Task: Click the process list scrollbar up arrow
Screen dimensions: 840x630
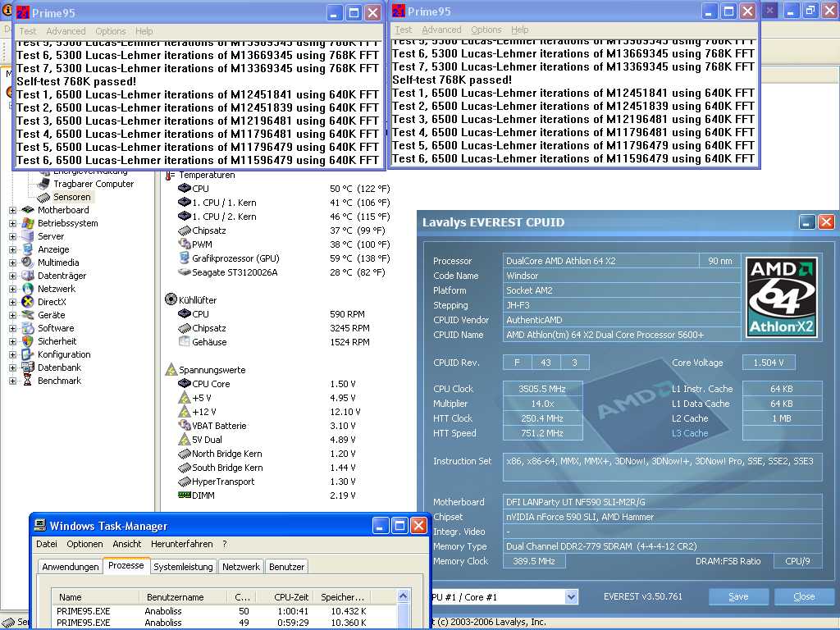Action: pyautogui.click(x=404, y=596)
